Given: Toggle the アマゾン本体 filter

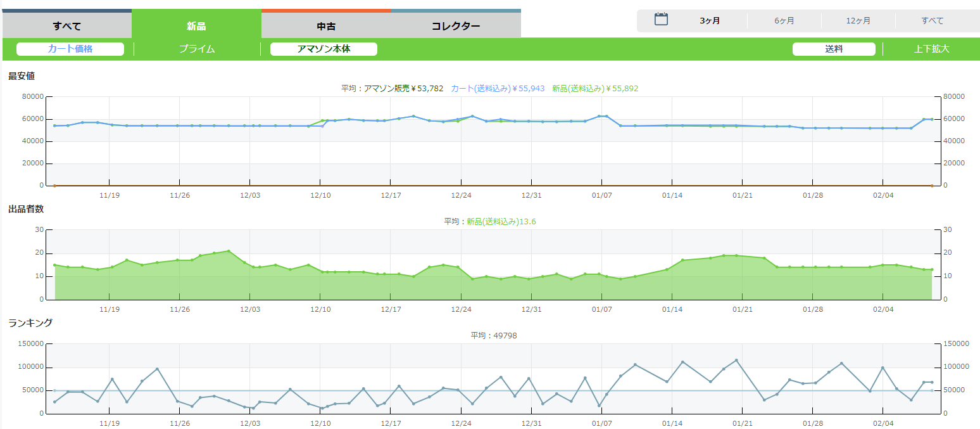Looking at the screenshot, I should 324,49.
